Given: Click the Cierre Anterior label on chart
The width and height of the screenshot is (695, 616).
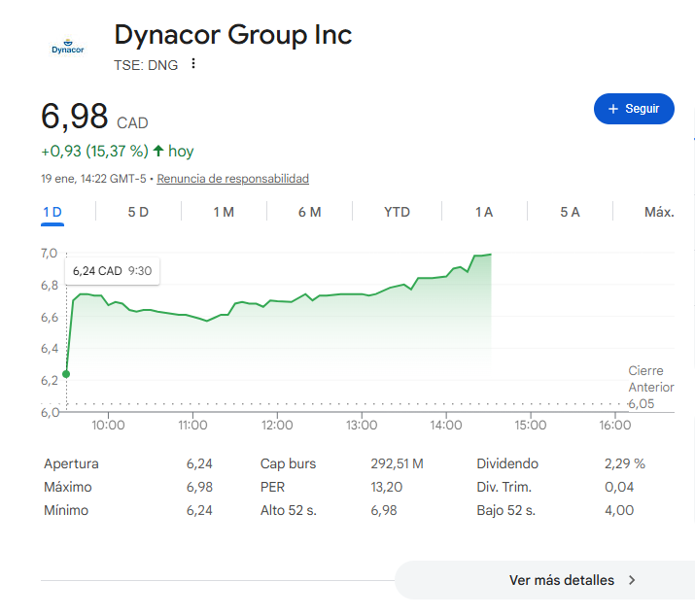Looking at the screenshot, I should tap(645, 379).
